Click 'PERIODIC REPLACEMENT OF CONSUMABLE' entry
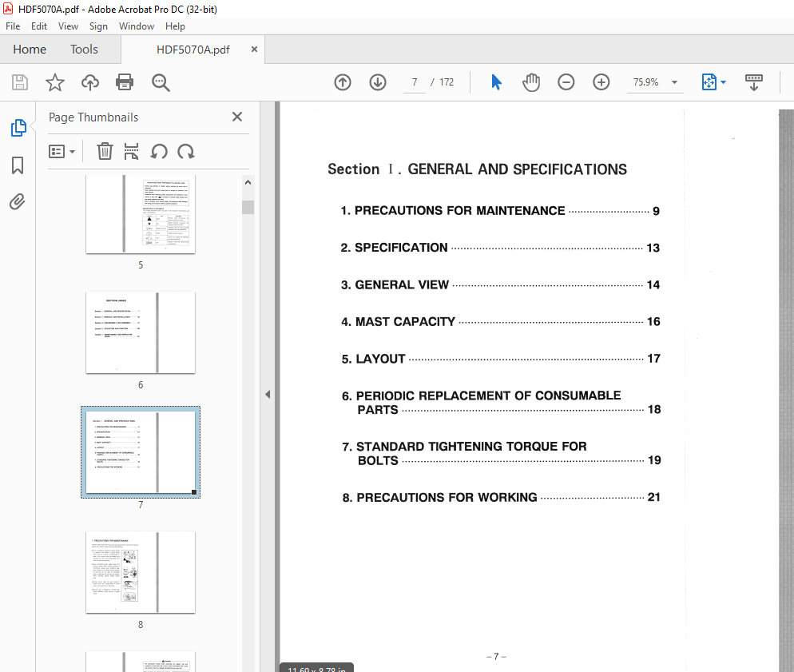794x672 pixels. coord(488,396)
